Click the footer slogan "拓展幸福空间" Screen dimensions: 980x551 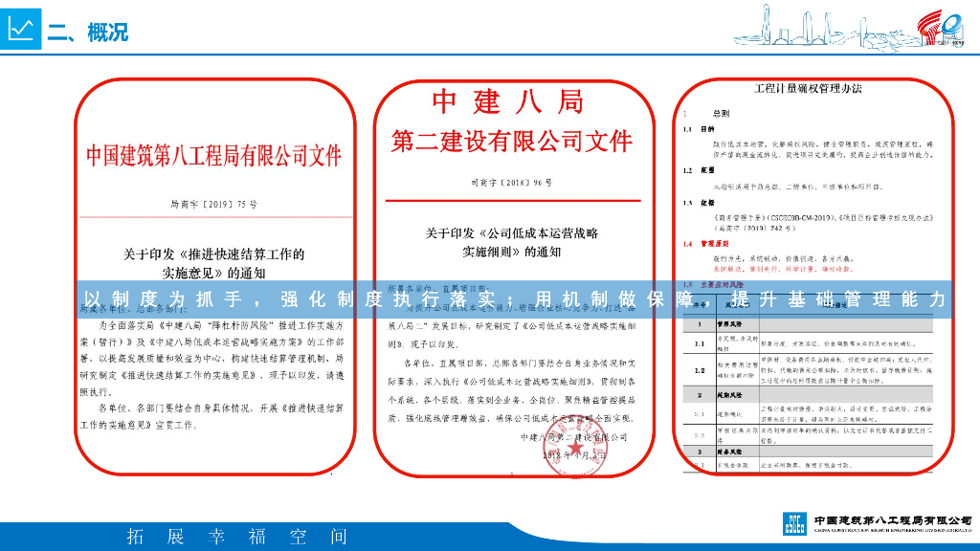pos(237,537)
